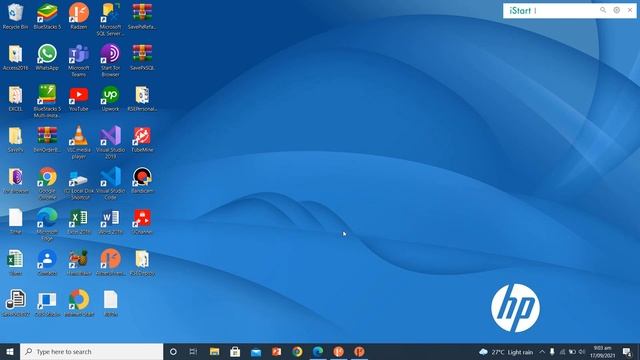This screenshot has height=360, width=640.
Task: Switch to Chrome in the taskbar
Action: [x=297, y=351]
